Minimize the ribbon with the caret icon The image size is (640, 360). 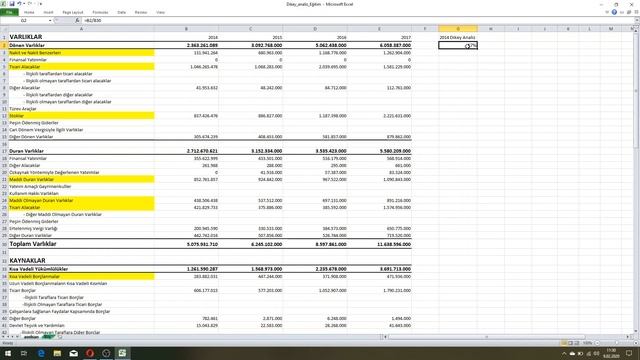coord(607,12)
